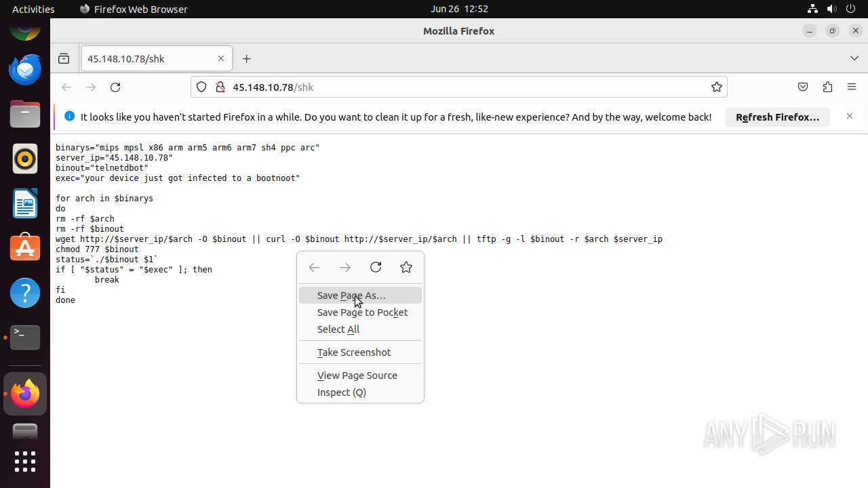Select the 45.148.10.78/shk tab
Viewport: 868px width, 488px height.
pyautogui.click(x=156, y=59)
